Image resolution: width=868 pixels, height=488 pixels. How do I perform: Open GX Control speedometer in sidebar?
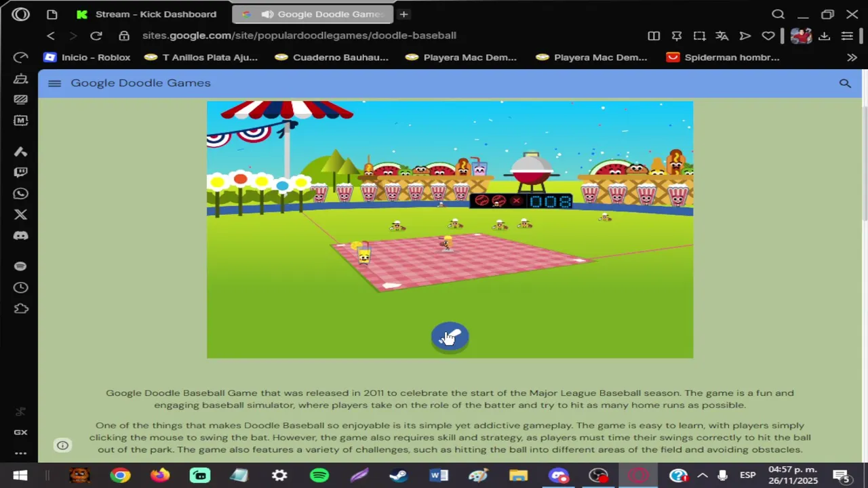click(20, 58)
